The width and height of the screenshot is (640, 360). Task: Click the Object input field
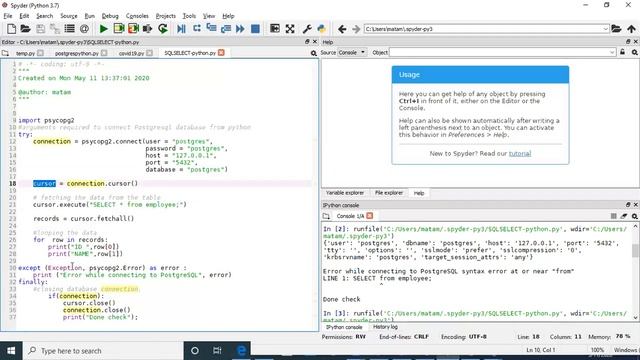coord(499,52)
